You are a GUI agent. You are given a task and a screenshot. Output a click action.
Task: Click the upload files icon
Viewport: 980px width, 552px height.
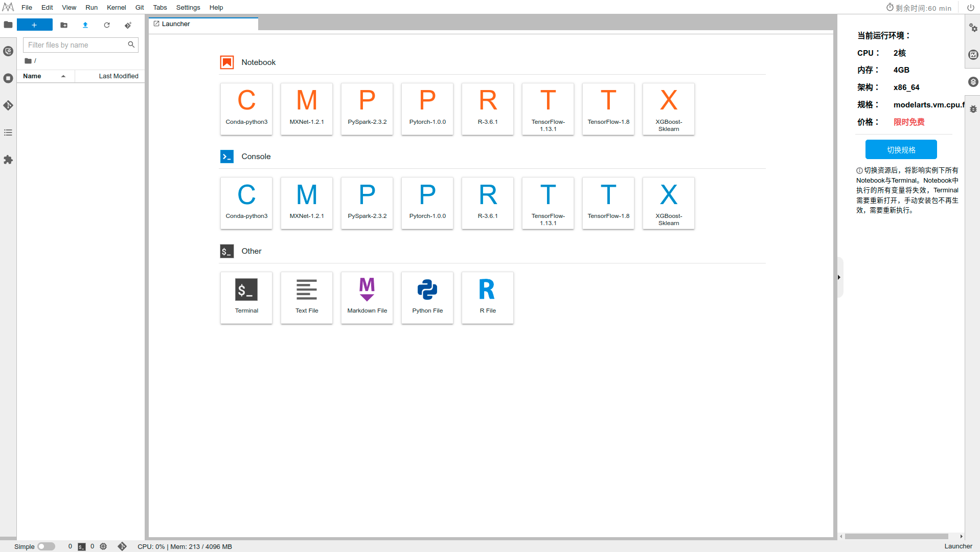(85, 25)
